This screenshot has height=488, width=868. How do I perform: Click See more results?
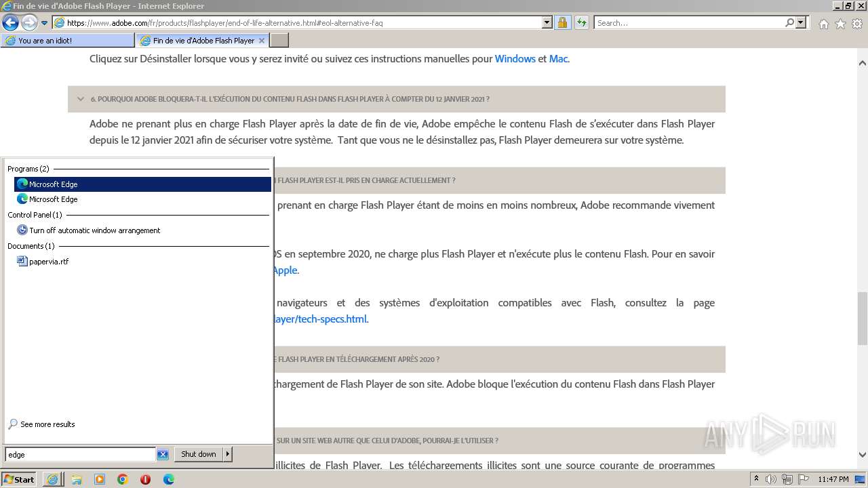[x=47, y=424]
